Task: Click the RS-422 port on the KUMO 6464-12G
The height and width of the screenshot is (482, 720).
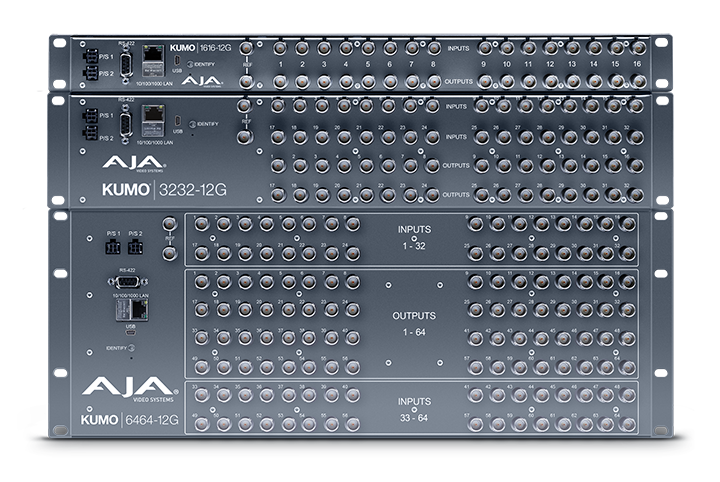Action: 126,283
